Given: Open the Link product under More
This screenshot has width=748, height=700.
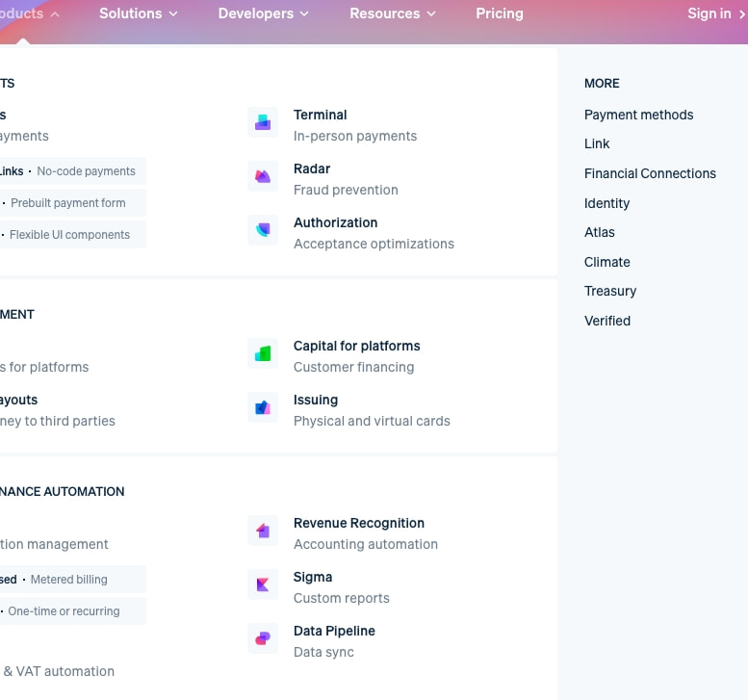Looking at the screenshot, I should point(597,143).
